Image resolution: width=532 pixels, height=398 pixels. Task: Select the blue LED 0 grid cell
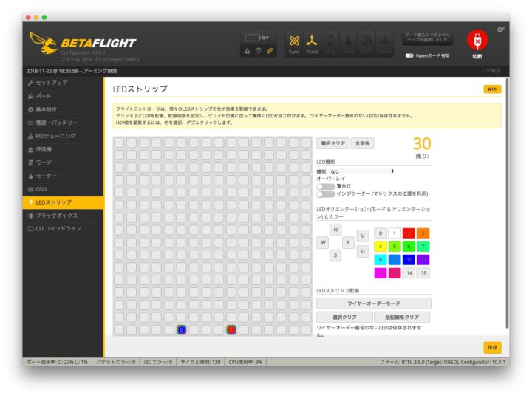tap(181, 329)
